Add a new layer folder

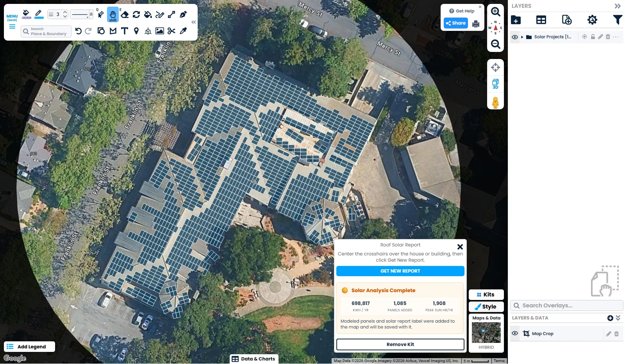[x=516, y=20]
